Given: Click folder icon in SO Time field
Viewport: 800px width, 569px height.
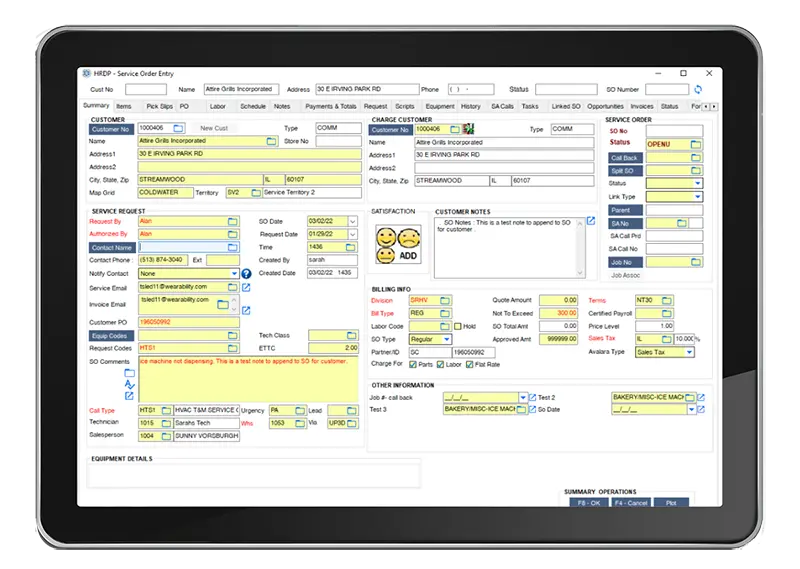Looking at the screenshot, I should coord(351,247).
